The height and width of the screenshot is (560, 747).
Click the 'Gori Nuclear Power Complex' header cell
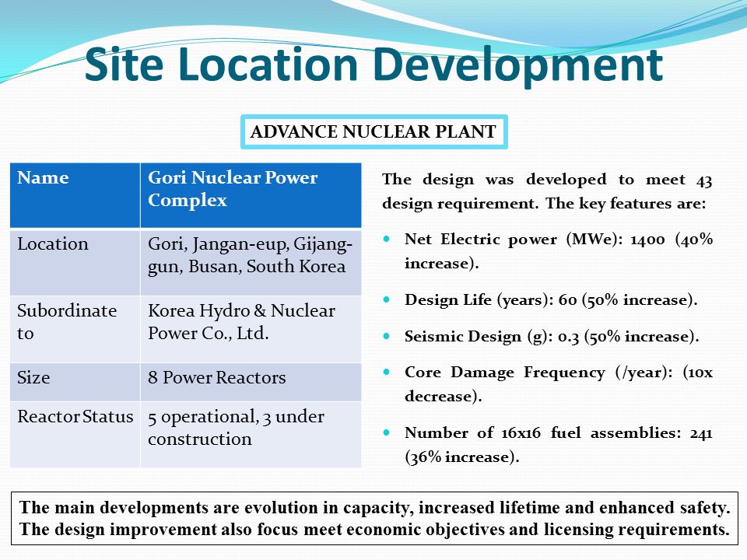coord(251,195)
